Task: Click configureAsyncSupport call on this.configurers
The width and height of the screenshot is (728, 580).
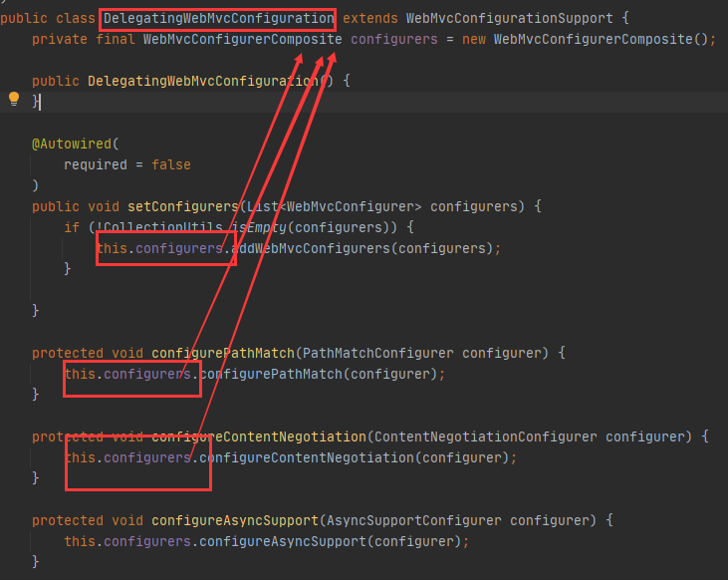Action: [283, 541]
